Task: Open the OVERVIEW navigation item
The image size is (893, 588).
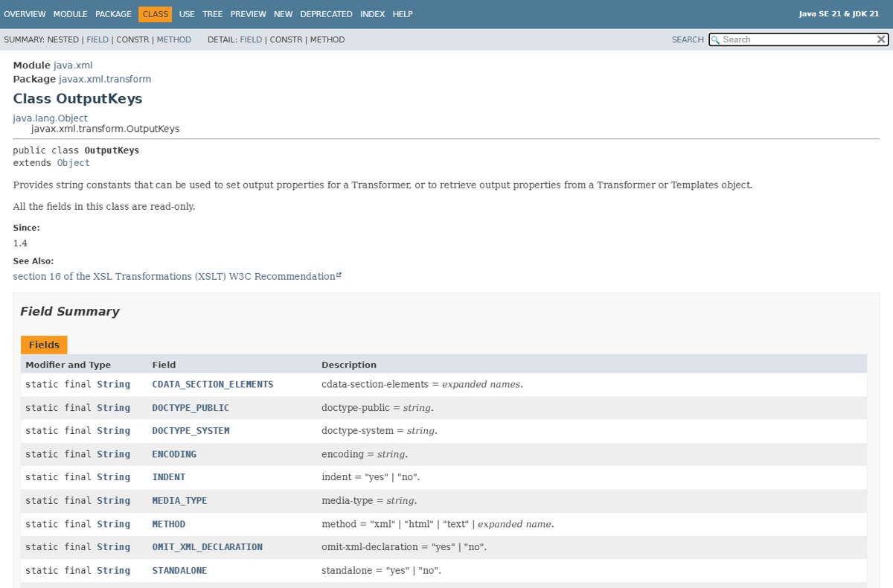Action: [x=25, y=14]
